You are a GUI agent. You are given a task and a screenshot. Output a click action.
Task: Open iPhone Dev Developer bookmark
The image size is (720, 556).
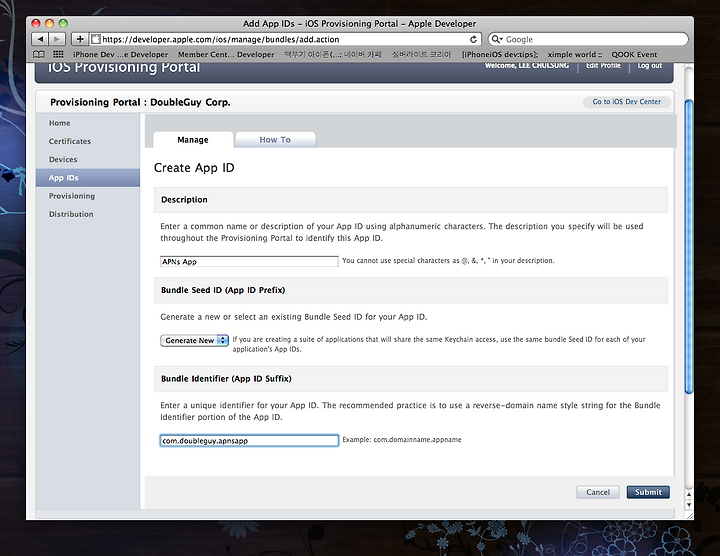(x=120, y=54)
